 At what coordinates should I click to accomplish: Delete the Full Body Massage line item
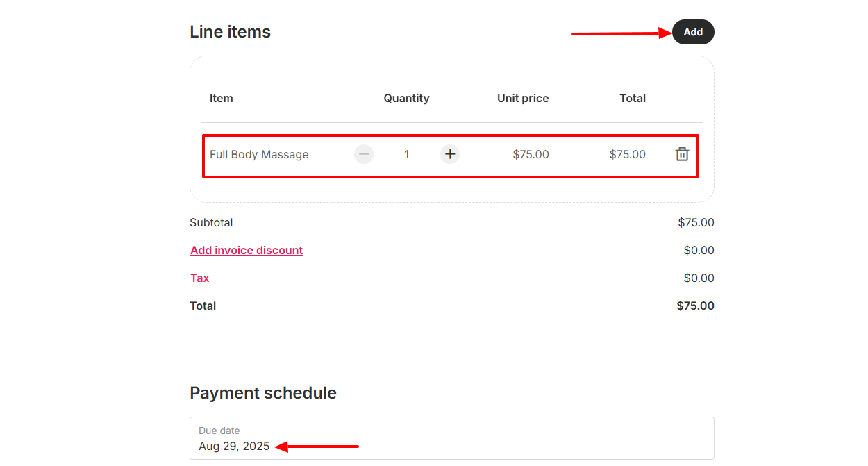(682, 154)
